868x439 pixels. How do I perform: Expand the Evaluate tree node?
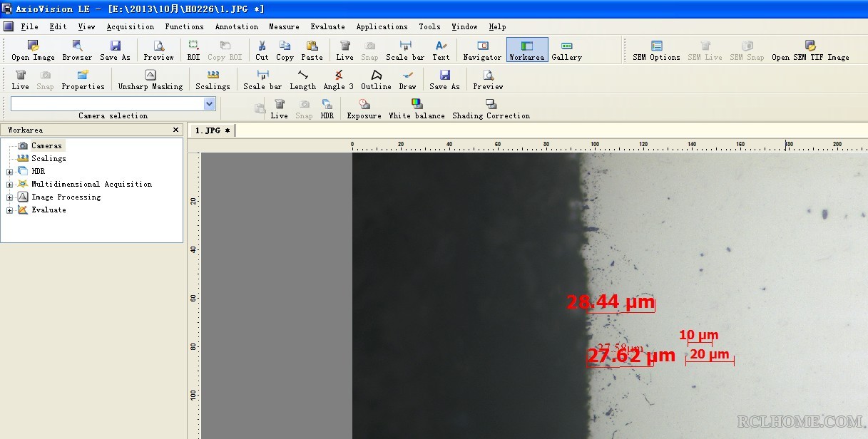9,210
